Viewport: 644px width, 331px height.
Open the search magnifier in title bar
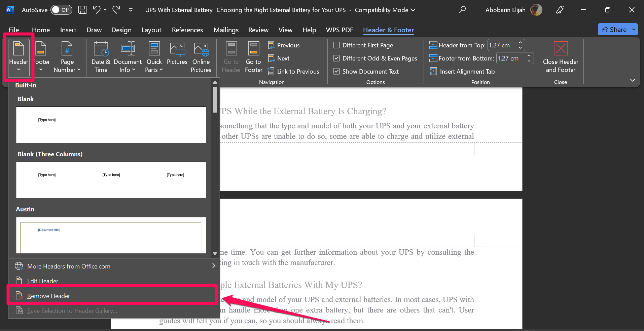[462, 10]
